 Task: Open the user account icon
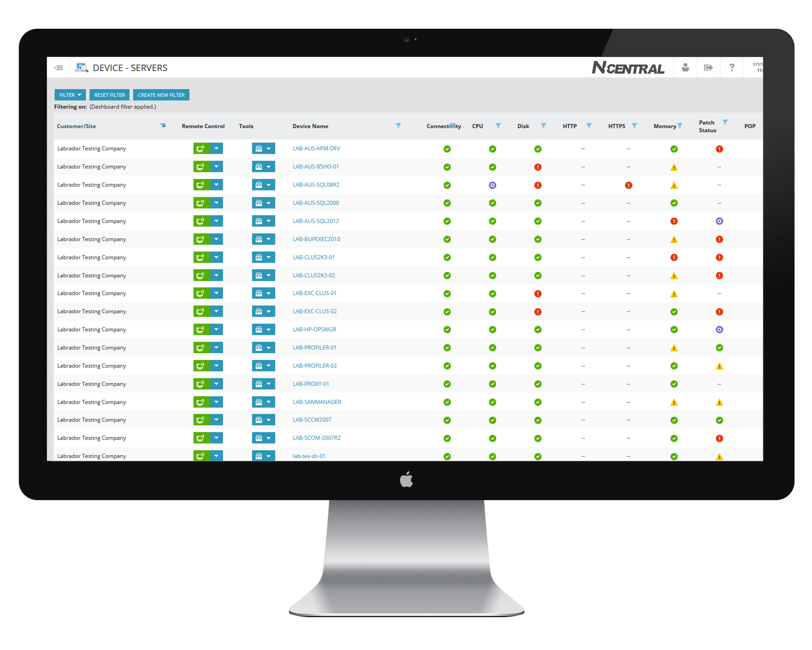(685, 68)
